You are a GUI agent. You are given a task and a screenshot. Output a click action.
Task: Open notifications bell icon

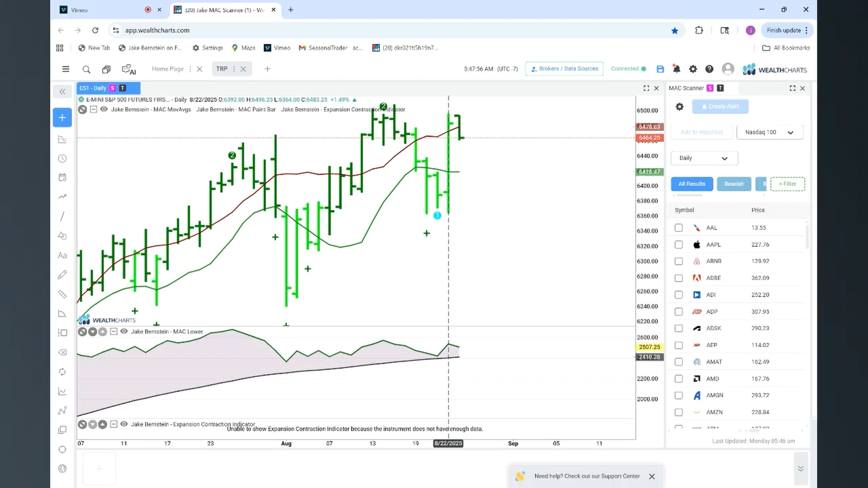(x=676, y=69)
